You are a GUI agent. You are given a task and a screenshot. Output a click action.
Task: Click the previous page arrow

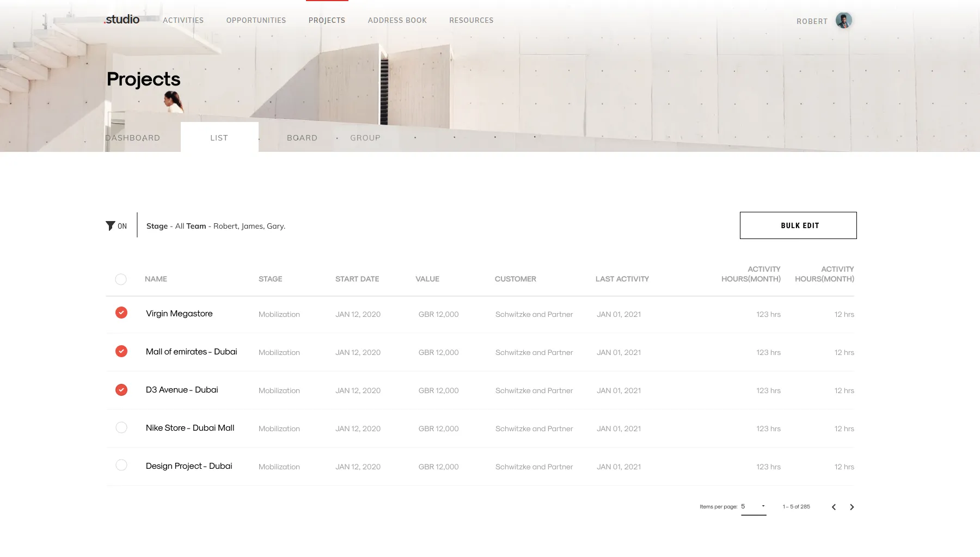(x=834, y=506)
